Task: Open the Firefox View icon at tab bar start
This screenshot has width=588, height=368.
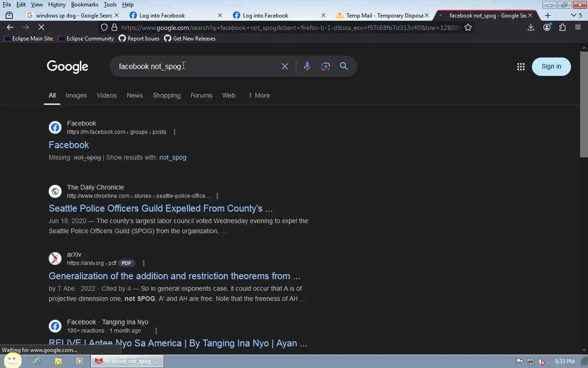Action: [9, 15]
